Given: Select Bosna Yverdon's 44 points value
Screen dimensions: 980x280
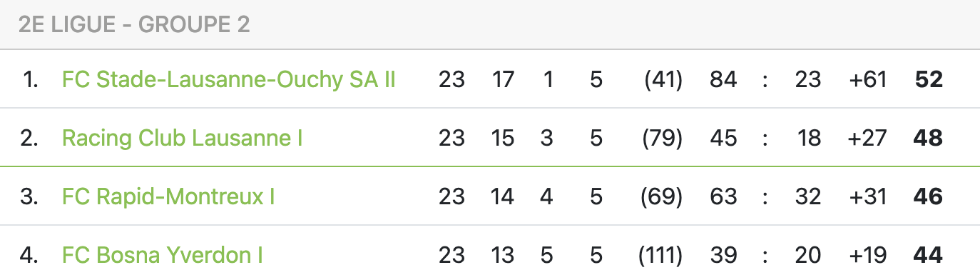Looking at the screenshot, I should tap(928, 255).
